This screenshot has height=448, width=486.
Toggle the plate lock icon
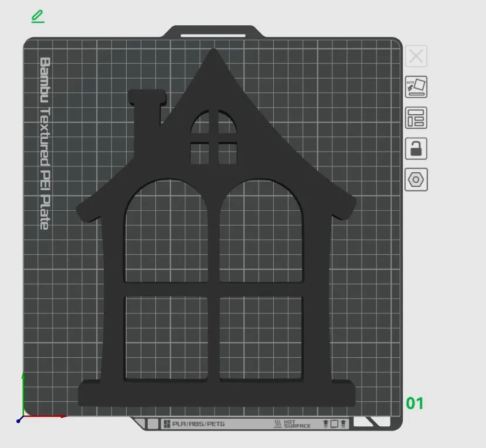click(x=416, y=149)
